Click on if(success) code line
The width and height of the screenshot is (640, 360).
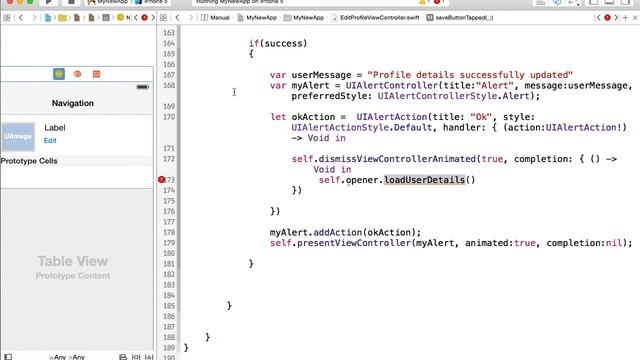[278, 43]
